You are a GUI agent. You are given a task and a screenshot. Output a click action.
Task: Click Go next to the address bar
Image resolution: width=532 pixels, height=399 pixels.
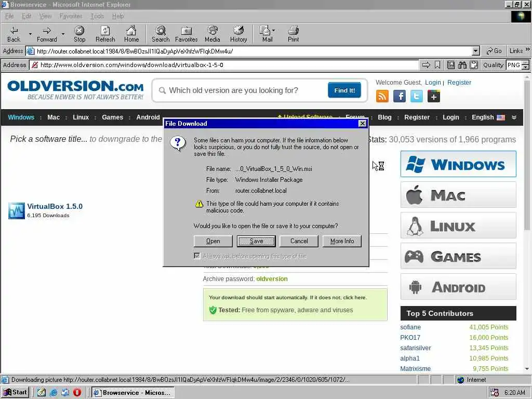[x=494, y=51]
